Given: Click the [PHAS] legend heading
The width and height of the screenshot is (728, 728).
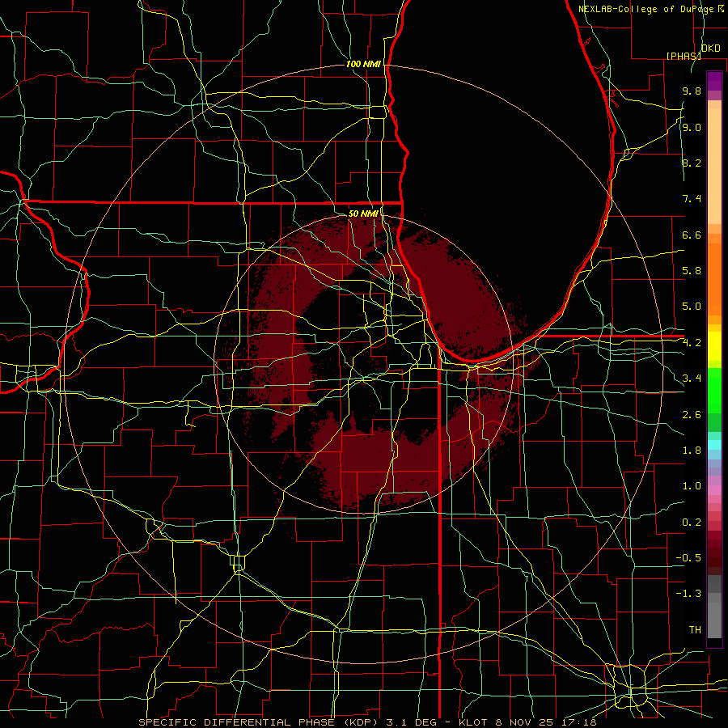Looking at the screenshot, I should [x=684, y=56].
